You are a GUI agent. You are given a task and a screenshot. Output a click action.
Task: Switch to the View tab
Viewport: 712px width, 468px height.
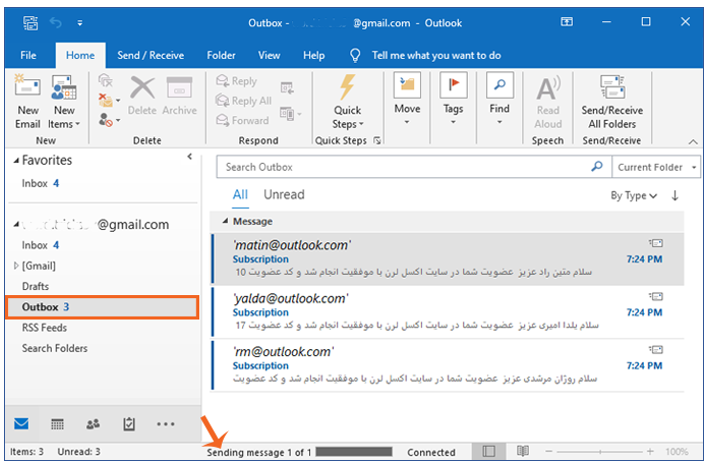(x=269, y=55)
